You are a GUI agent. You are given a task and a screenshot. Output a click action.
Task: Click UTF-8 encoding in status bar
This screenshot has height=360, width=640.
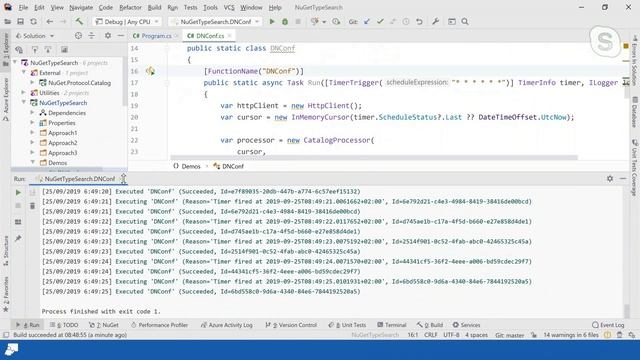click(x=451, y=335)
